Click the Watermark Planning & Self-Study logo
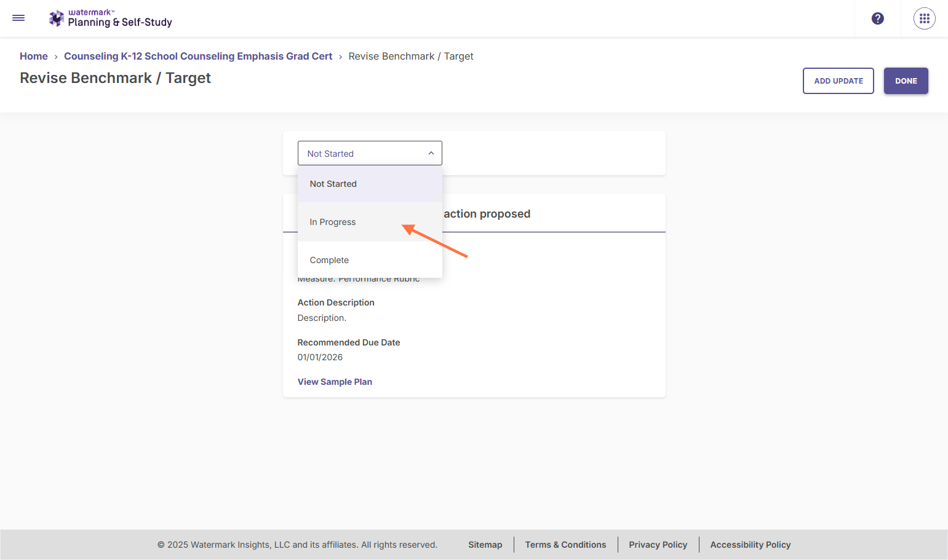Viewport: 948px width, 560px height. (x=111, y=18)
